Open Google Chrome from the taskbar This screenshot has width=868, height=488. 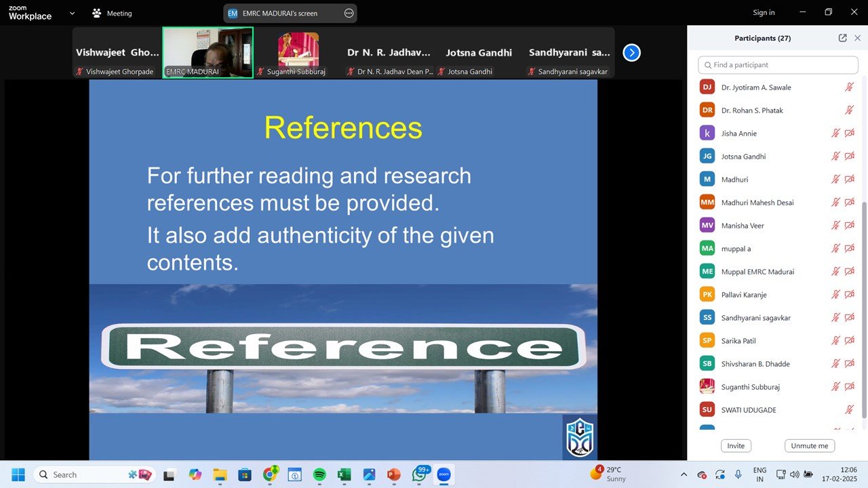click(x=269, y=474)
